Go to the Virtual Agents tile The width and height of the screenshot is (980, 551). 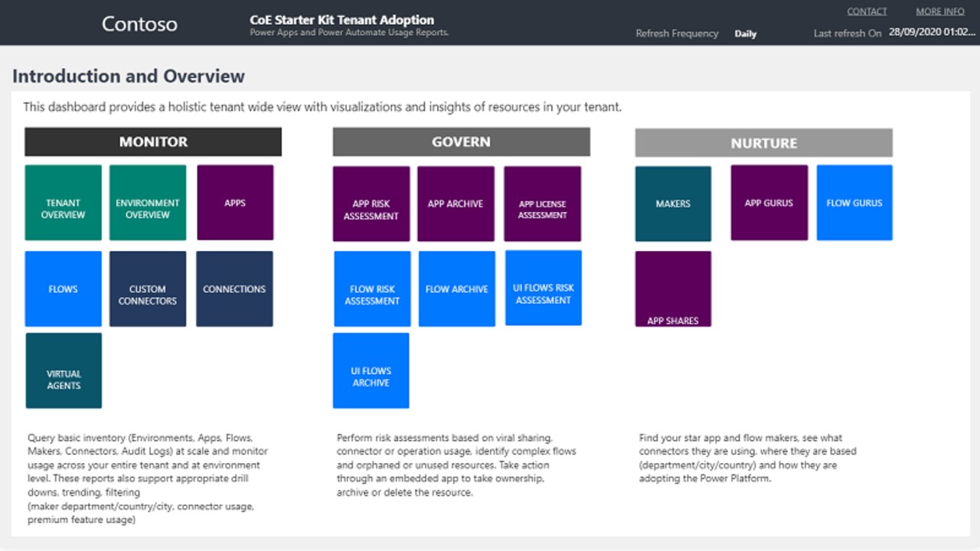pos(64,370)
